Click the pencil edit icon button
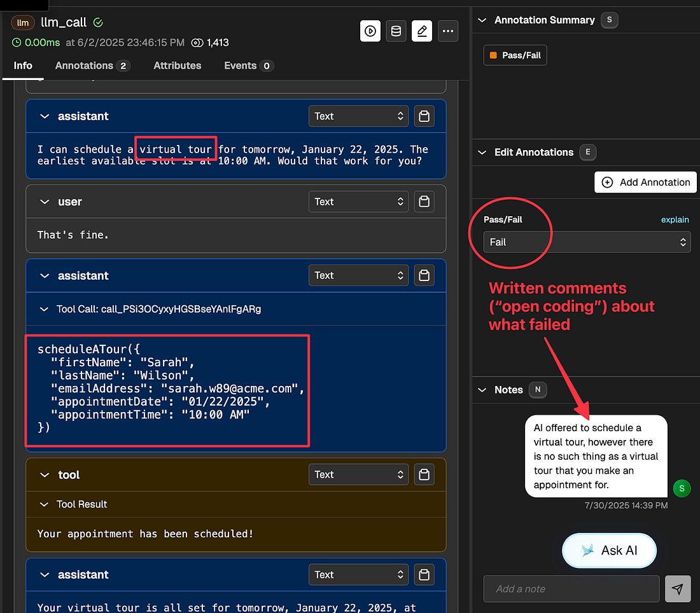 click(422, 31)
